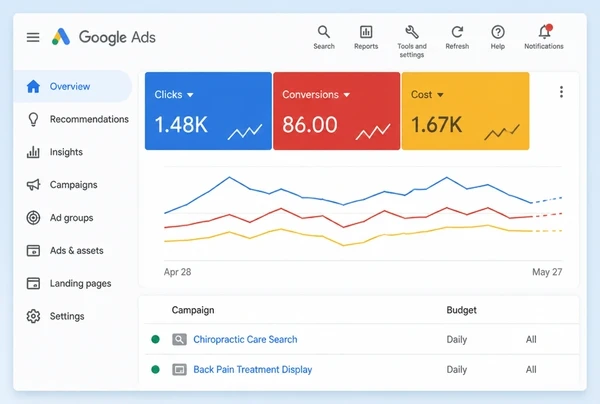The image size is (600, 404).
Task: Open the Chiropractic Care Search campaign link
Action: click(245, 339)
